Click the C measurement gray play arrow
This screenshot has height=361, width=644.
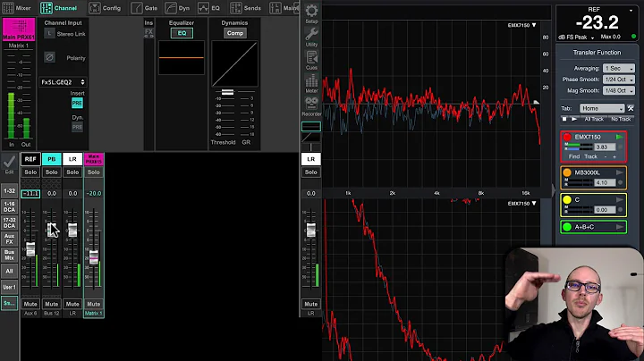[x=619, y=200]
